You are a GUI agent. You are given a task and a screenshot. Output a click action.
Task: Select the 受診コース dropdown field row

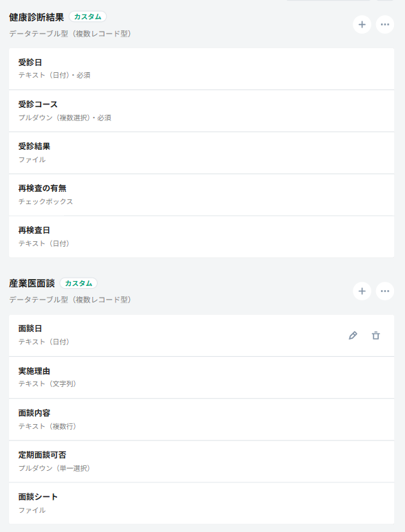(x=201, y=111)
